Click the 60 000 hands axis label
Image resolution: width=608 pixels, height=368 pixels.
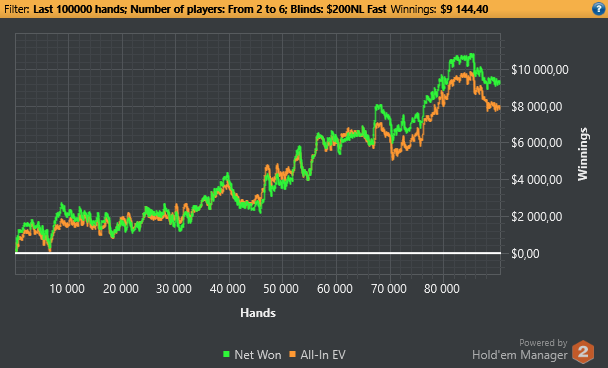pos(335,289)
